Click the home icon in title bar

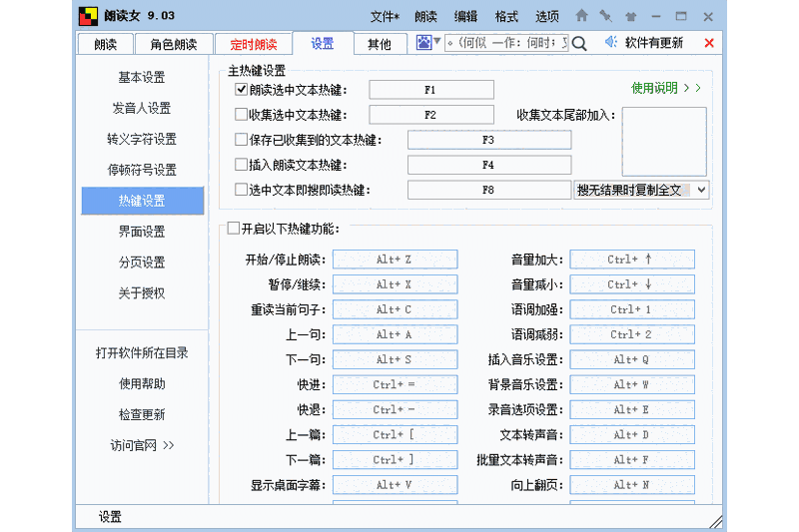(582, 16)
